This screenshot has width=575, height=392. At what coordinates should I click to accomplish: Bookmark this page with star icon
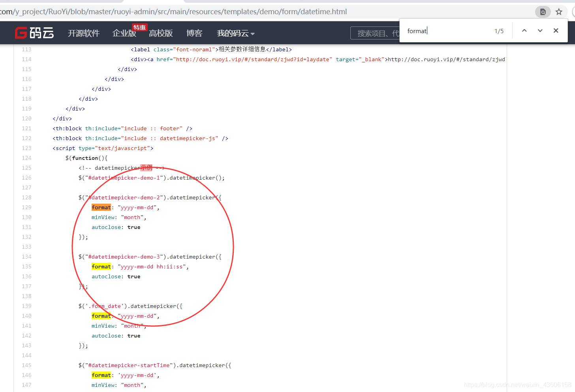559,12
